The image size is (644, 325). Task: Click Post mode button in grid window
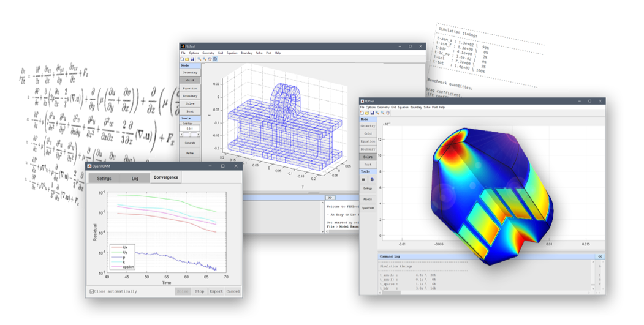[190, 111]
